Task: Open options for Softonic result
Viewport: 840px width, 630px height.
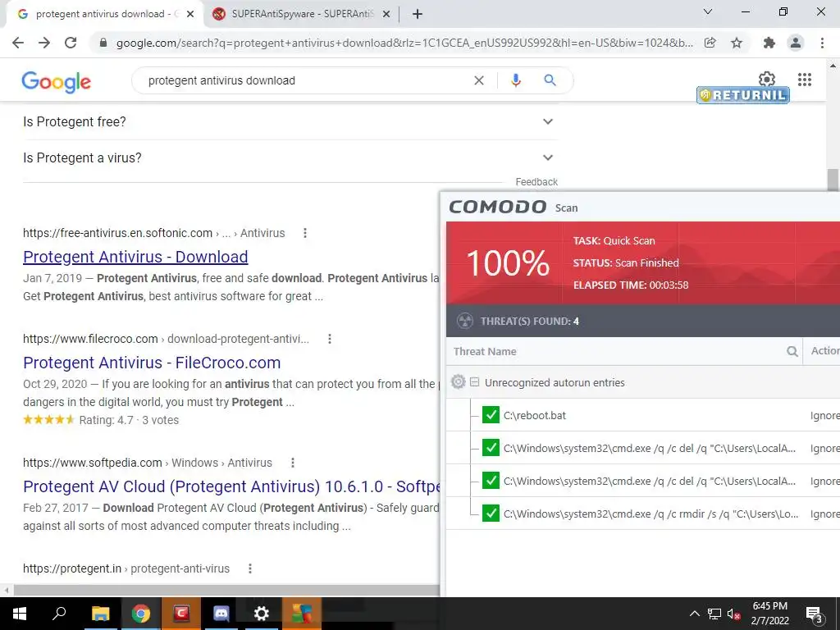Action: tap(305, 233)
